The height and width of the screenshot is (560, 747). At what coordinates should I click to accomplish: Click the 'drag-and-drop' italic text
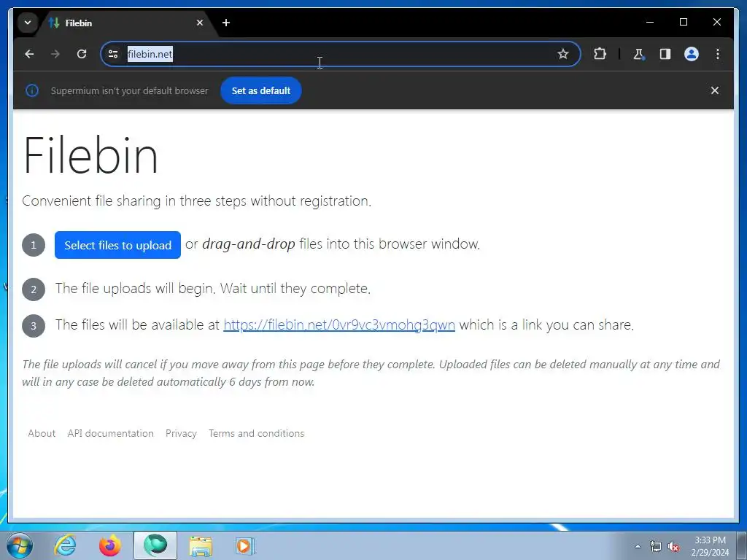(248, 244)
